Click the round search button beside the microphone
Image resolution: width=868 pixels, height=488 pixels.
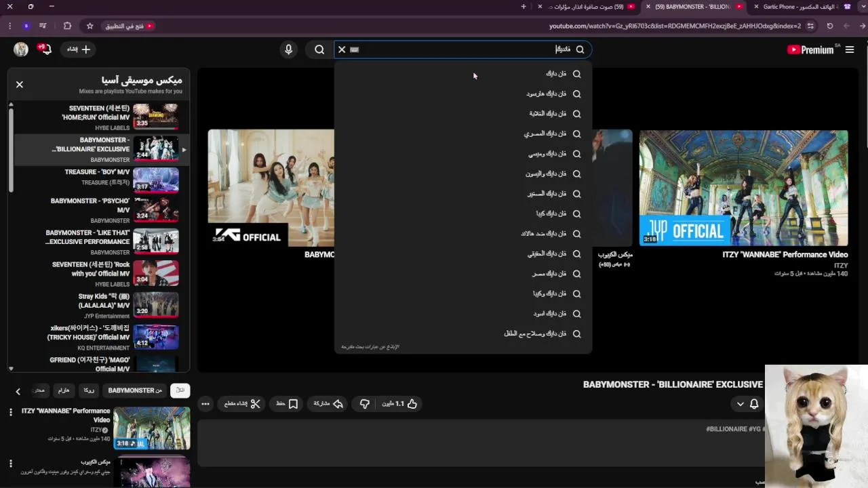point(319,49)
